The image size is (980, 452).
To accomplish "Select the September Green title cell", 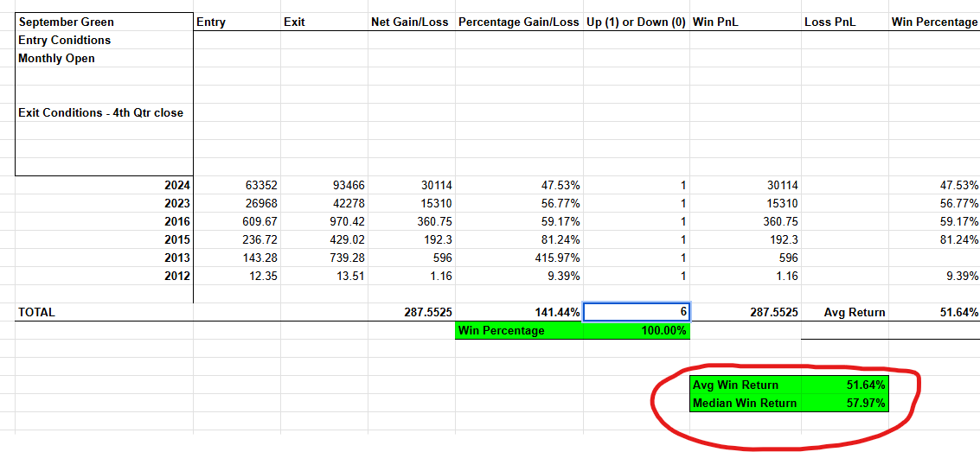I will (105, 22).
